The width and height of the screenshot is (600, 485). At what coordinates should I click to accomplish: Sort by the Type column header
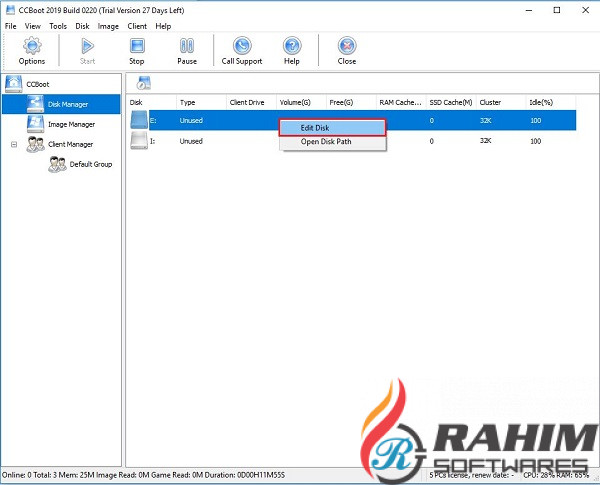201,102
